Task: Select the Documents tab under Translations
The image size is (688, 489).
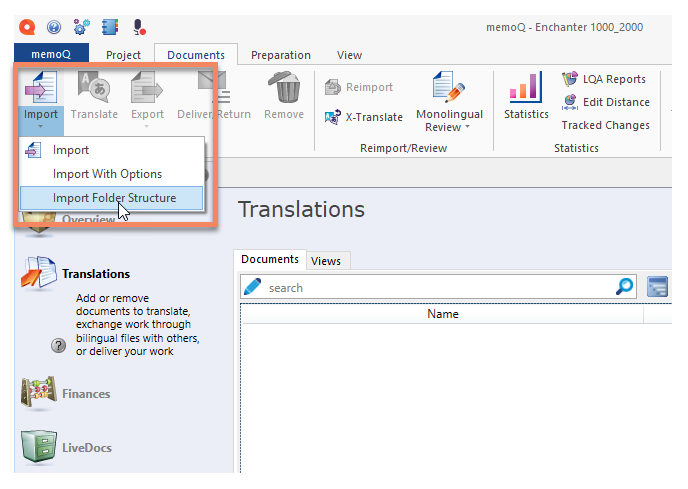Action: click(270, 259)
